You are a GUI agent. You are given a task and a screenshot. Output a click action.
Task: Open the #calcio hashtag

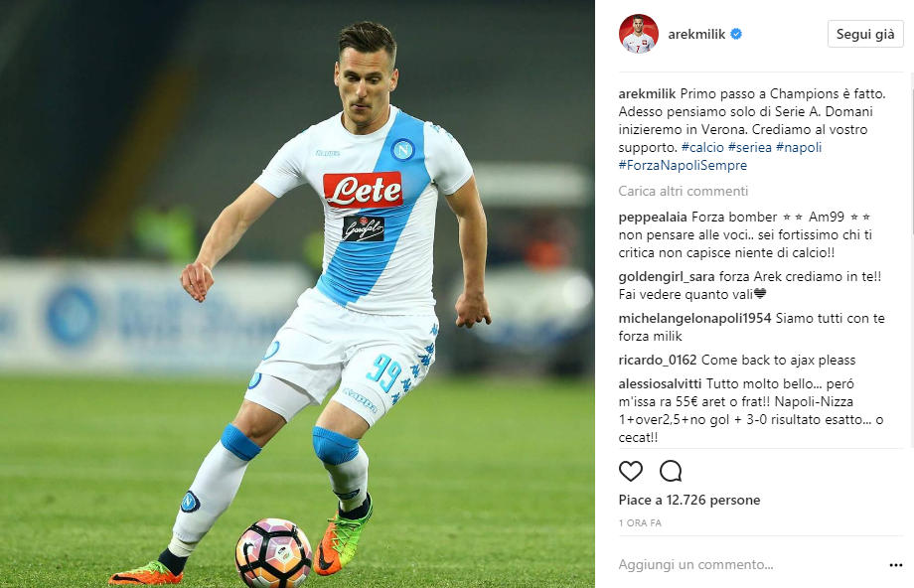(702, 147)
